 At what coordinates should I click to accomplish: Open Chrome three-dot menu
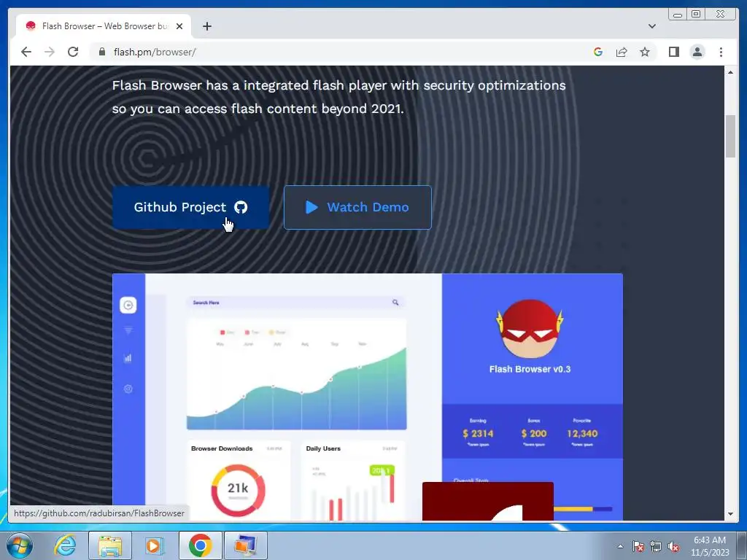(721, 52)
